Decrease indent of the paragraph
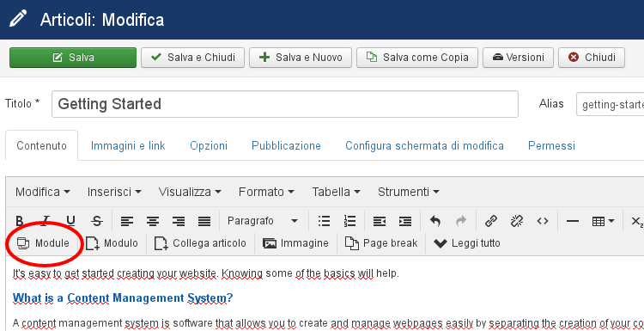 tap(379, 222)
